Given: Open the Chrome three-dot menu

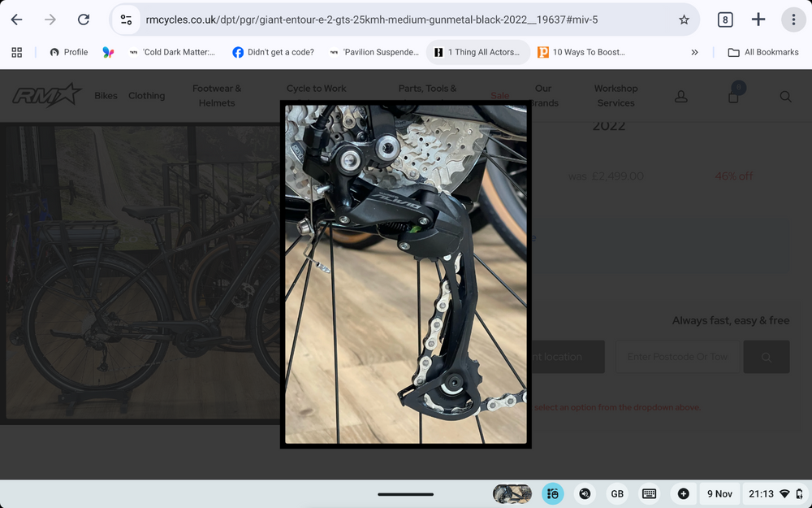Looking at the screenshot, I should tap(793, 20).
